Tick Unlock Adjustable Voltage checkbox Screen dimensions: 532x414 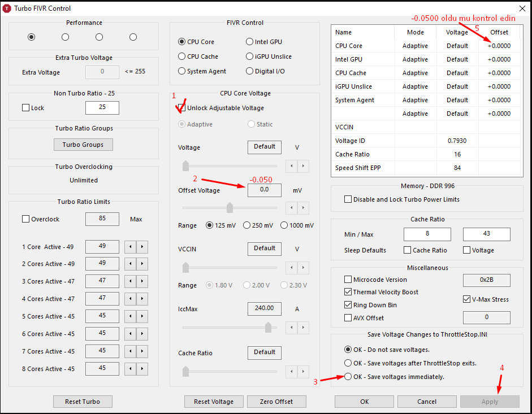[182, 108]
